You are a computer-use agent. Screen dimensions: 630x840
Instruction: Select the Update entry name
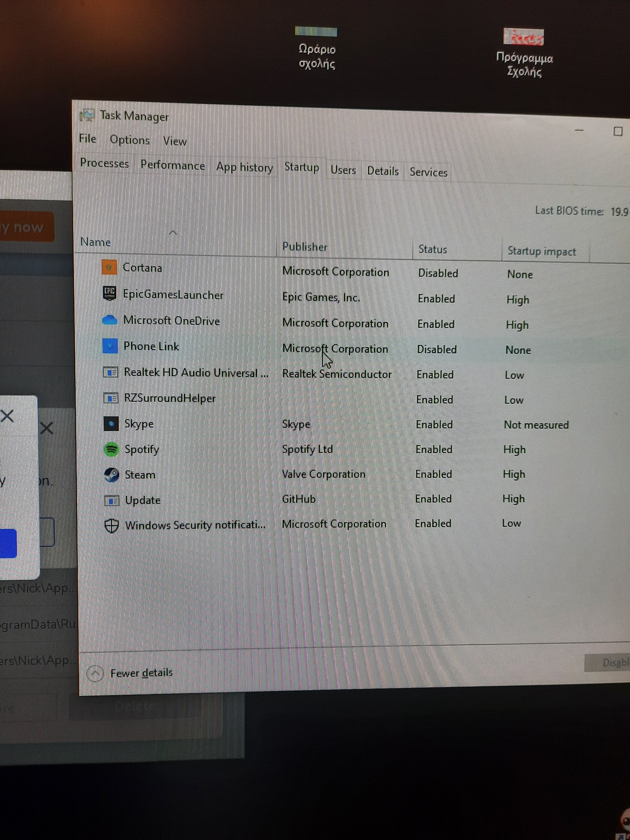click(x=143, y=500)
